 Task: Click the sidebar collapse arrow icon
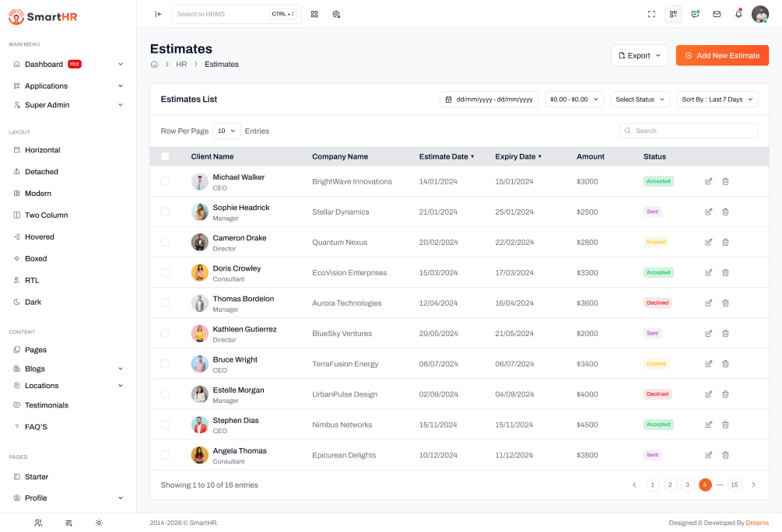[158, 14]
